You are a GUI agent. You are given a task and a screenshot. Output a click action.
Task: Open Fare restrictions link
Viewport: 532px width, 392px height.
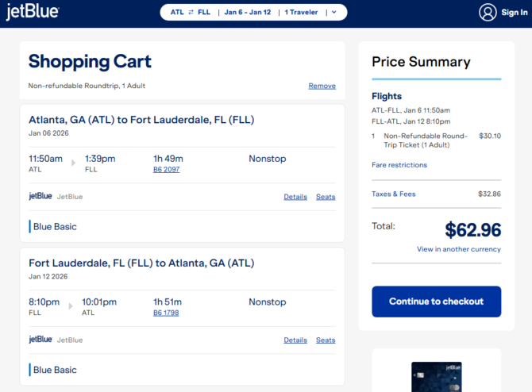[399, 165]
